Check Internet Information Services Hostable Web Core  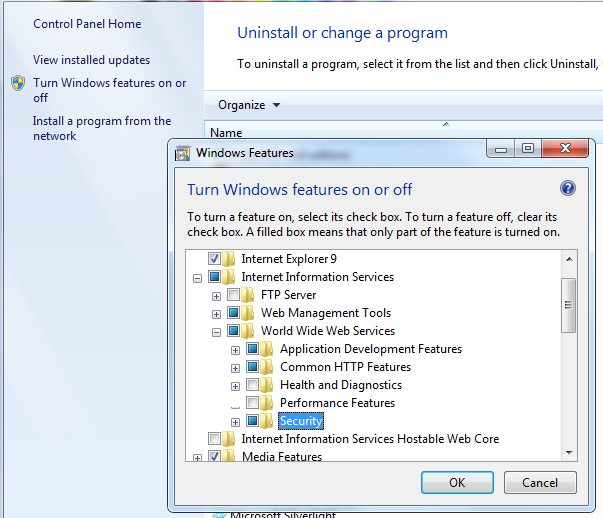214,439
